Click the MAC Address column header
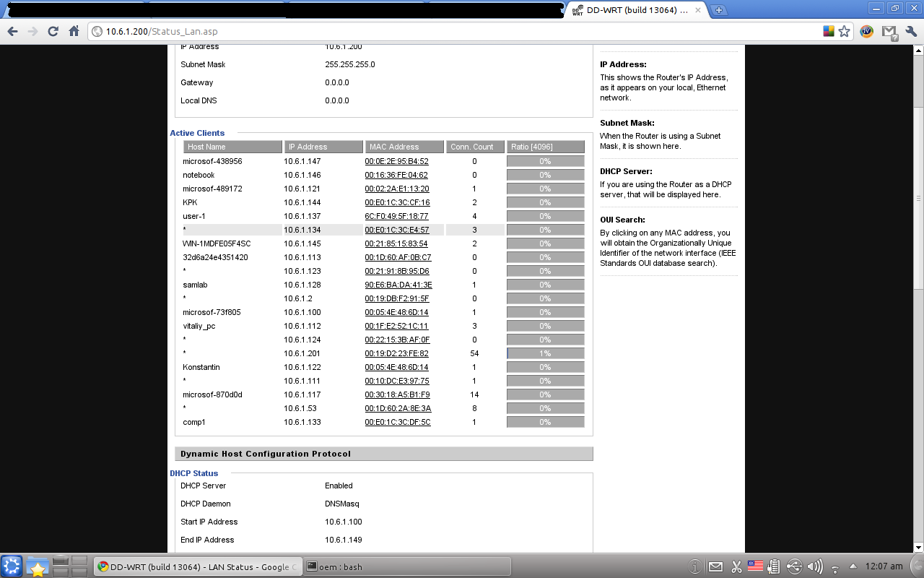 click(x=404, y=147)
